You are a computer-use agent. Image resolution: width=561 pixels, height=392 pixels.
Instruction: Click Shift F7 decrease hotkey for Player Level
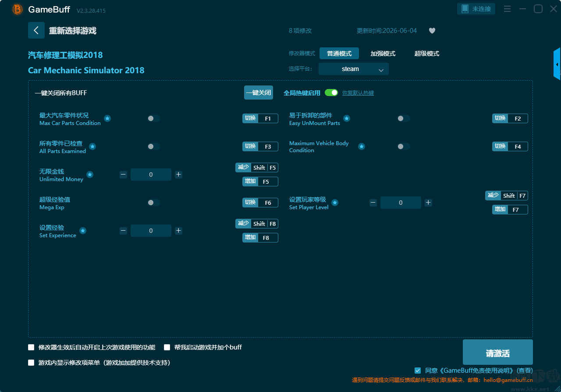click(507, 196)
